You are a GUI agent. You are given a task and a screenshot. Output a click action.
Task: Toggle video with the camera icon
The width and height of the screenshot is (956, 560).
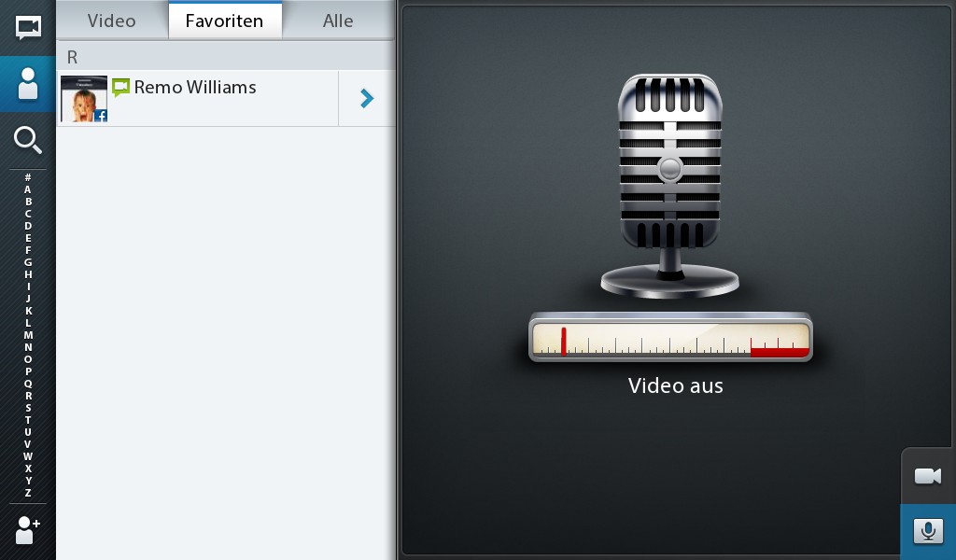pos(928,476)
